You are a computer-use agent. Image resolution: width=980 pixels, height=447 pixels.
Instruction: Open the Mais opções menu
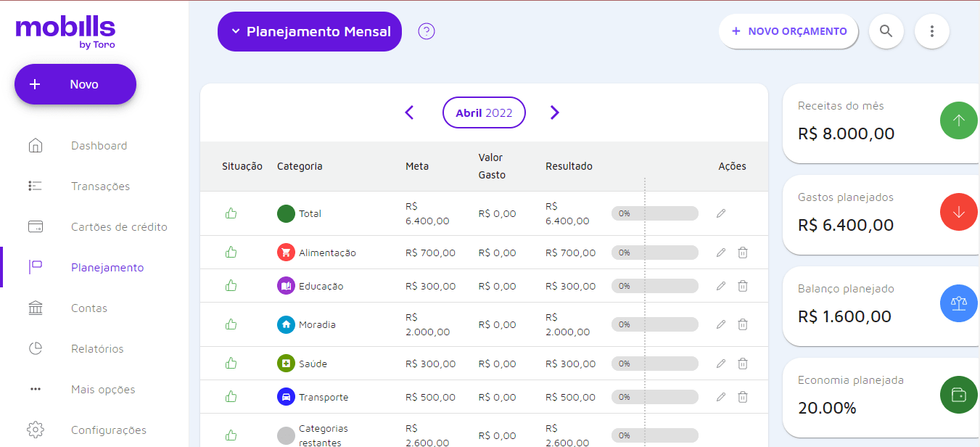pyautogui.click(x=35, y=389)
